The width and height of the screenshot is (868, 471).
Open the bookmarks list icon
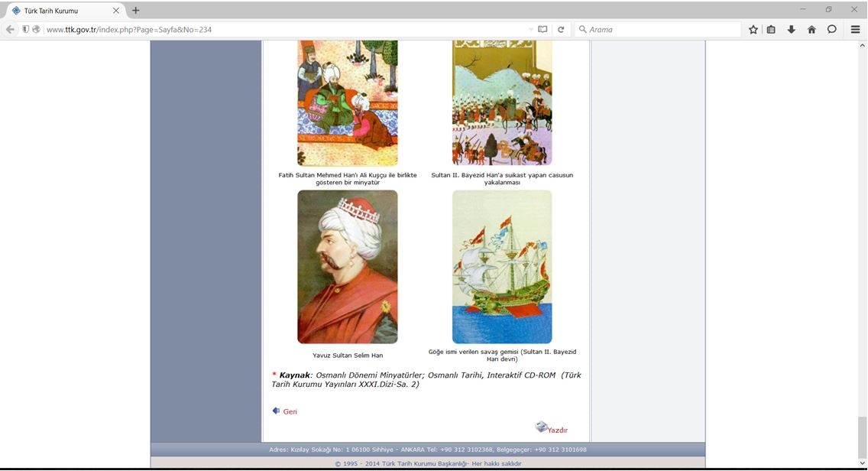(772, 29)
